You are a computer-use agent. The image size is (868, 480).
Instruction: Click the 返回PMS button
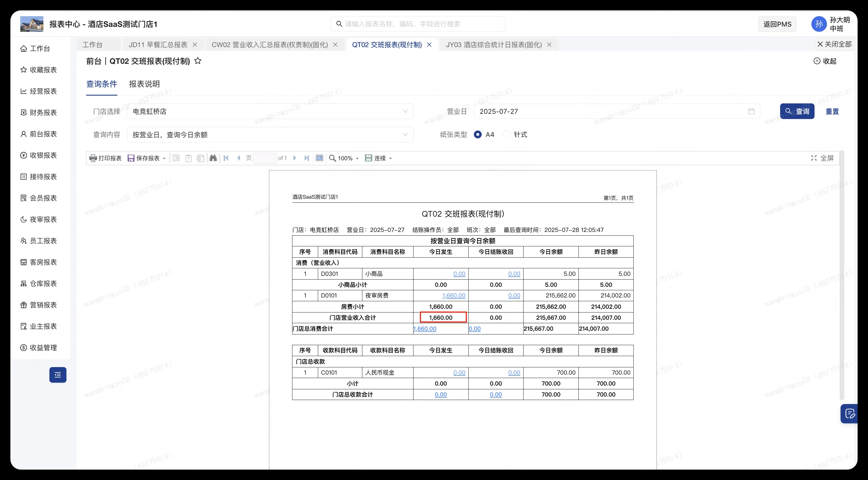pos(777,24)
